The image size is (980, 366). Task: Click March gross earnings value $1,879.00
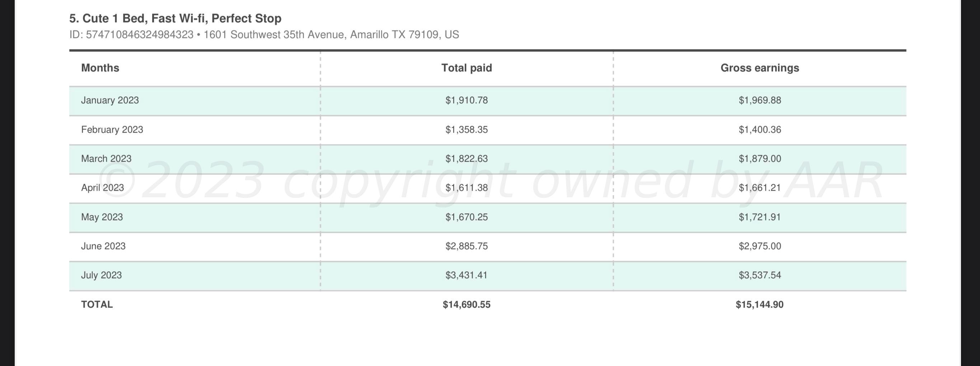(759, 158)
